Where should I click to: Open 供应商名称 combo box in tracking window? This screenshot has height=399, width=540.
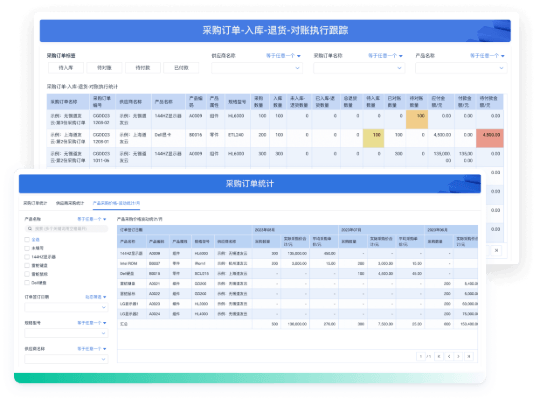click(257, 68)
